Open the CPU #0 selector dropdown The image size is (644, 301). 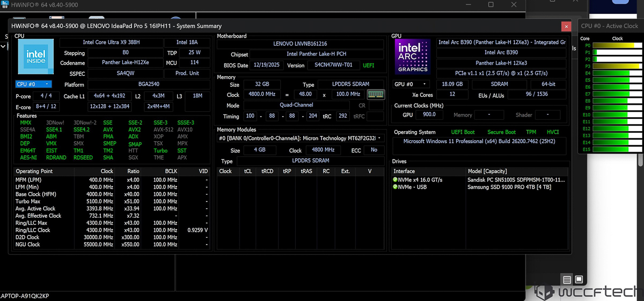33,84
